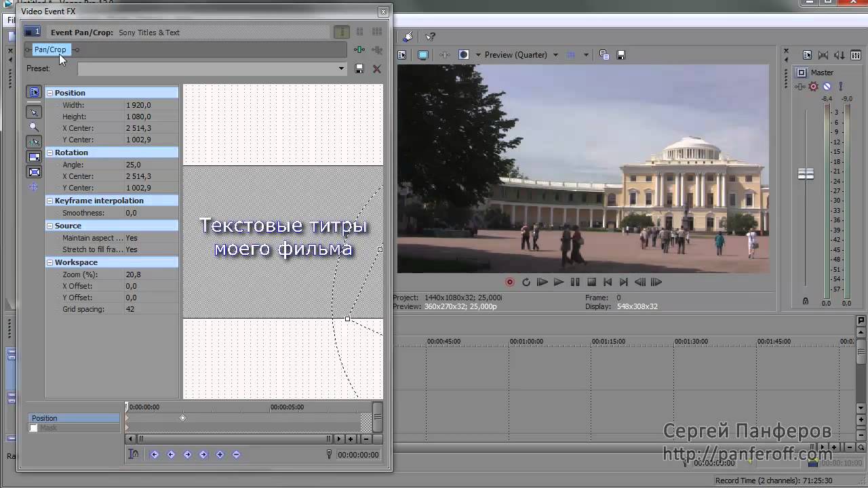The height and width of the screenshot is (488, 868).
Task: Toggle the Lock Aspect Ratio button
Action: click(x=34, y=157)
